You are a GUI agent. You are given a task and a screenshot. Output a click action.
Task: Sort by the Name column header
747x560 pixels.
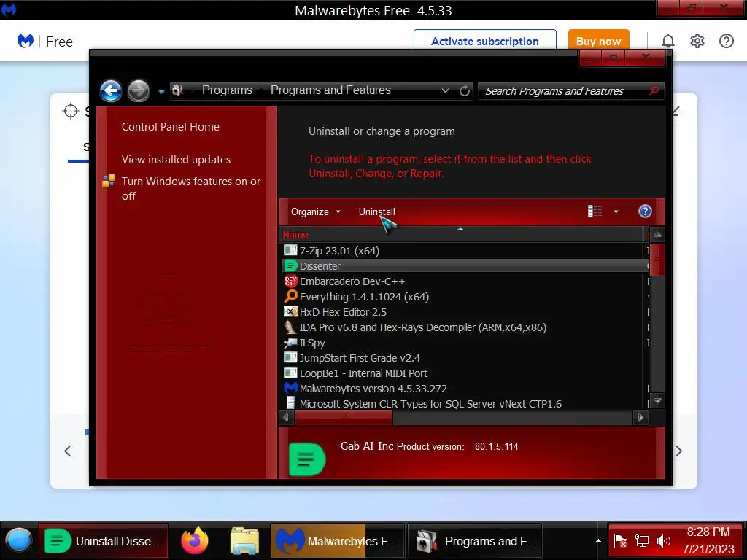coord(295,235)
